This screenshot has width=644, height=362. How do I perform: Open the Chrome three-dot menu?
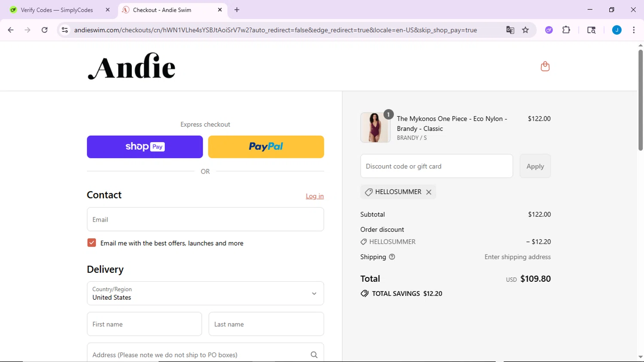634,30
